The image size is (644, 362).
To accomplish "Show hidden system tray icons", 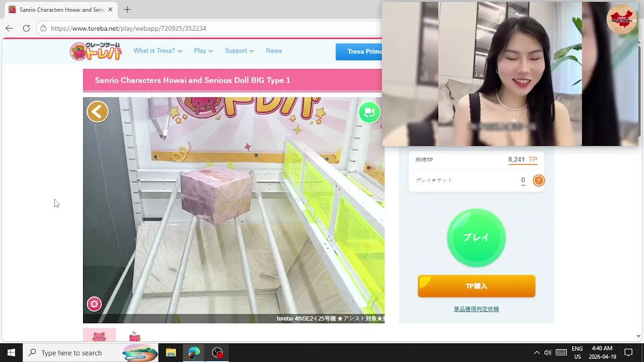I will pos(536,352).
